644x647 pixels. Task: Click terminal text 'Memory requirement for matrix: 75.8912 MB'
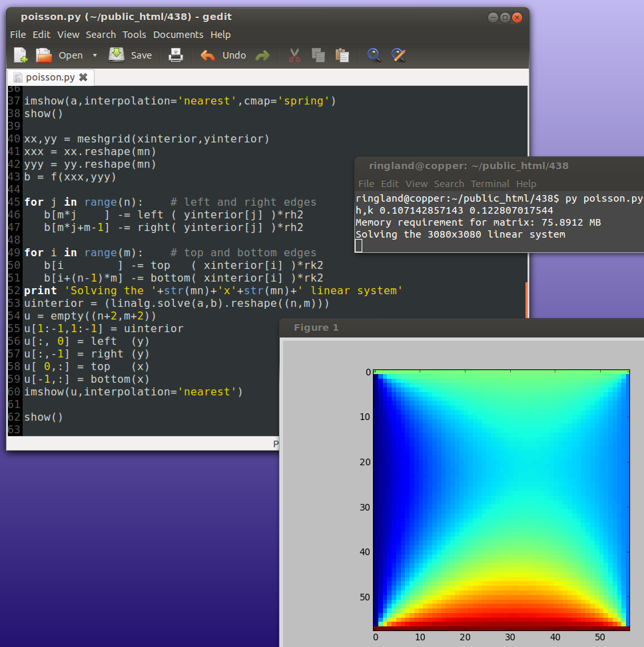point(478,222)
